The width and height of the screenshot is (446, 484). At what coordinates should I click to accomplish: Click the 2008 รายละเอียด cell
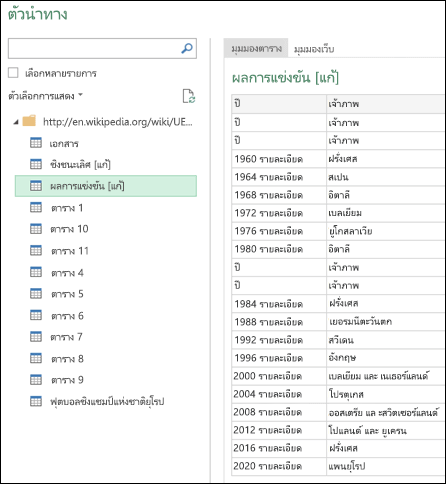click(279, 412)
